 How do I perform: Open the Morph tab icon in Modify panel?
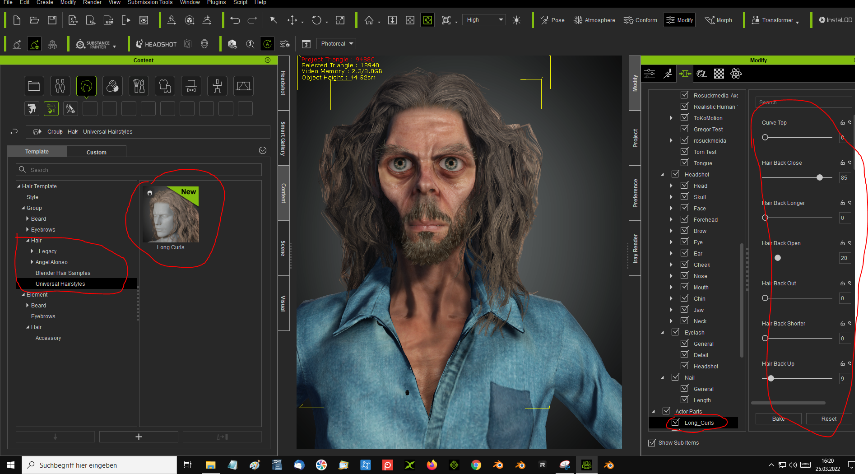[685, 74]
